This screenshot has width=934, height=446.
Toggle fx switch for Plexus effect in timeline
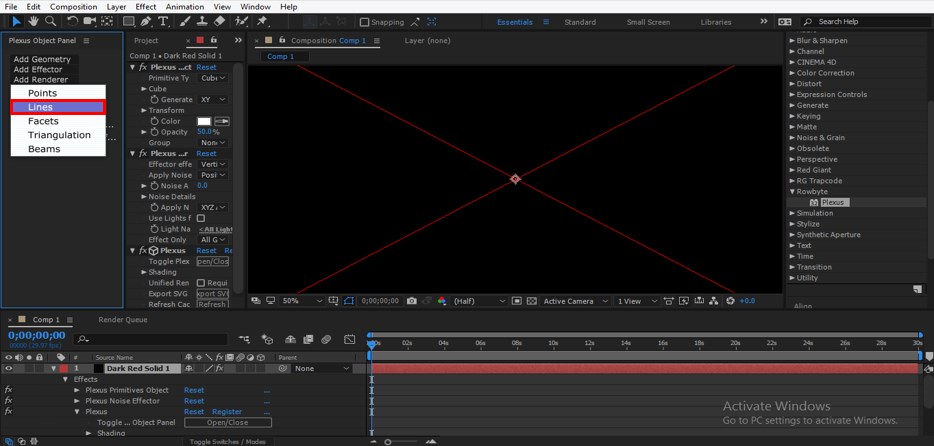tap(8, 411)
